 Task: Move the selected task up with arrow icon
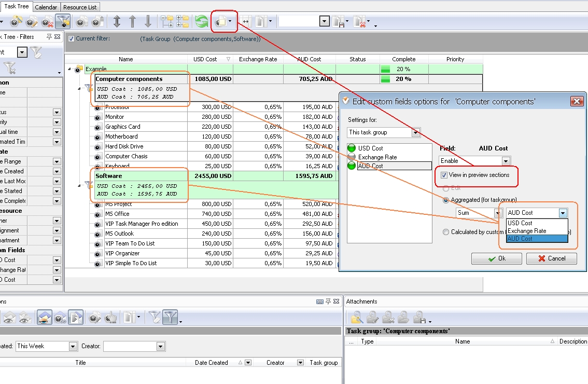tap(133, 21)
